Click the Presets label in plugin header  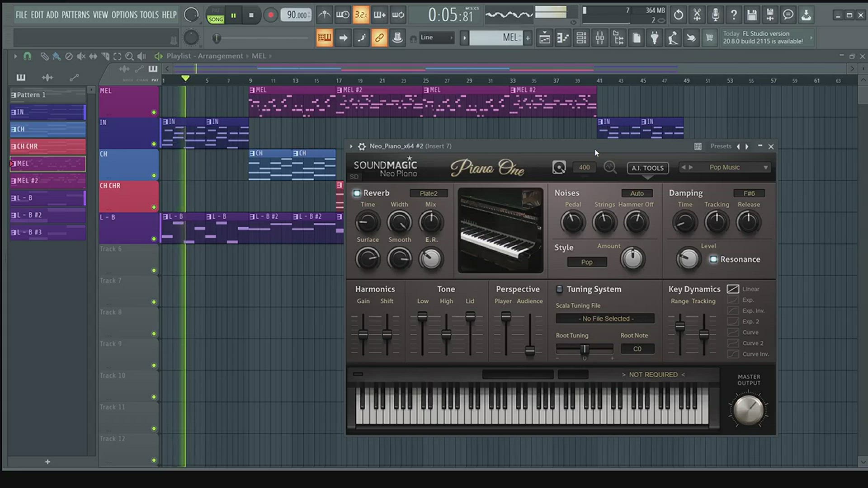tap(721, 146)
